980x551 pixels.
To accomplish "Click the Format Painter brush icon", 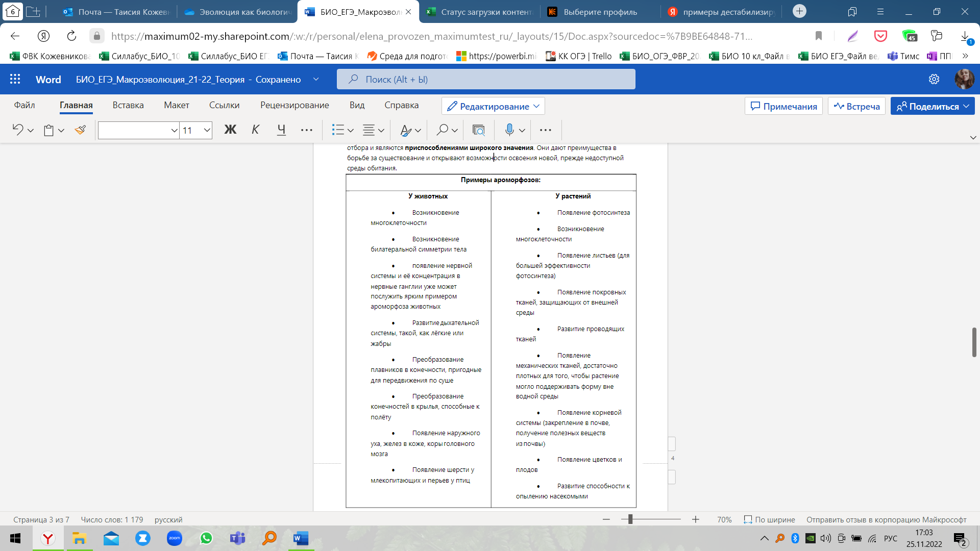I will (x=80, y=130).
